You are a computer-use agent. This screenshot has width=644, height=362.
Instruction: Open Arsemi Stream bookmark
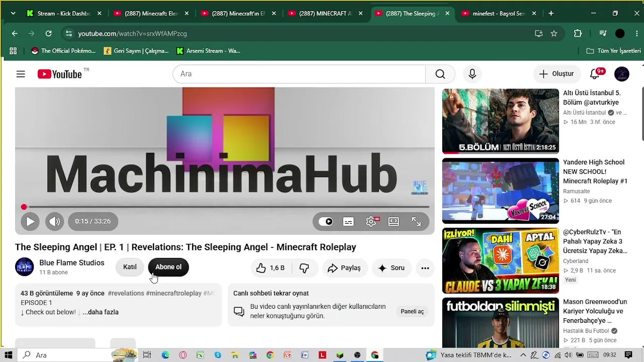tap(209, 51)
